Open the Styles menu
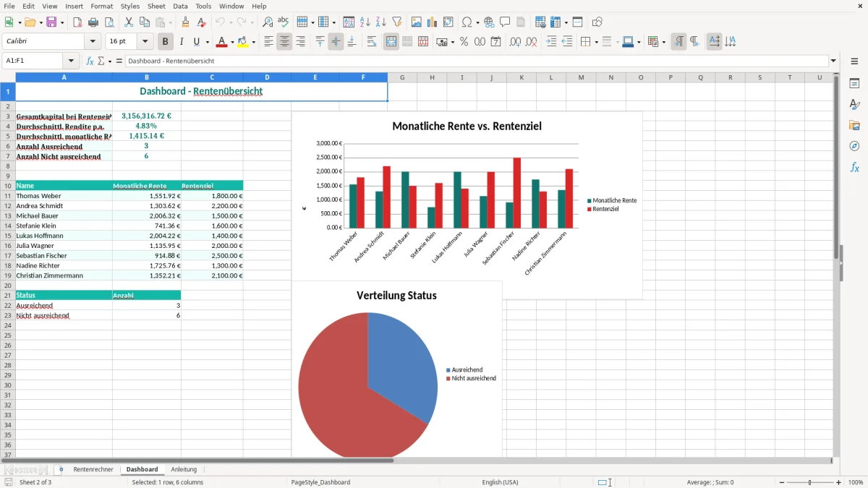This screenshot has width=868, height=488. [130, 6]
